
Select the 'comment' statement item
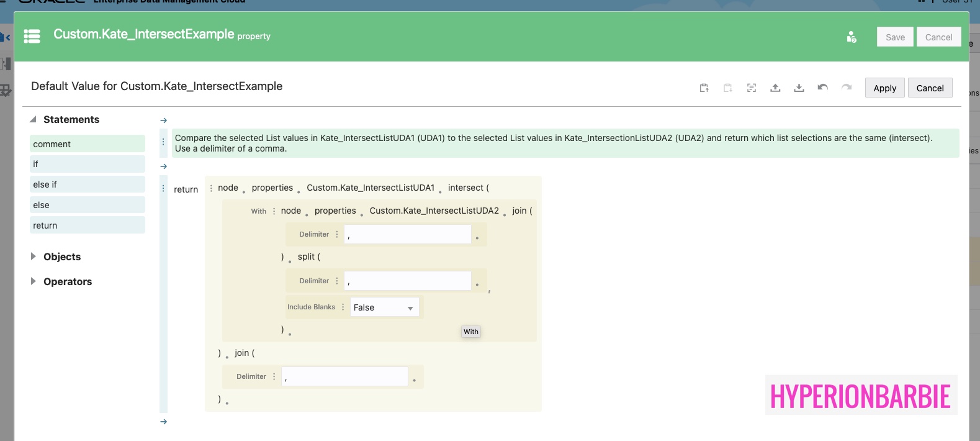[87, 144]
